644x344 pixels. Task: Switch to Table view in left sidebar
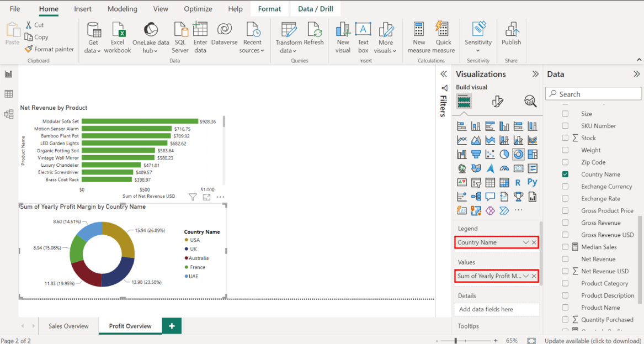8,94
